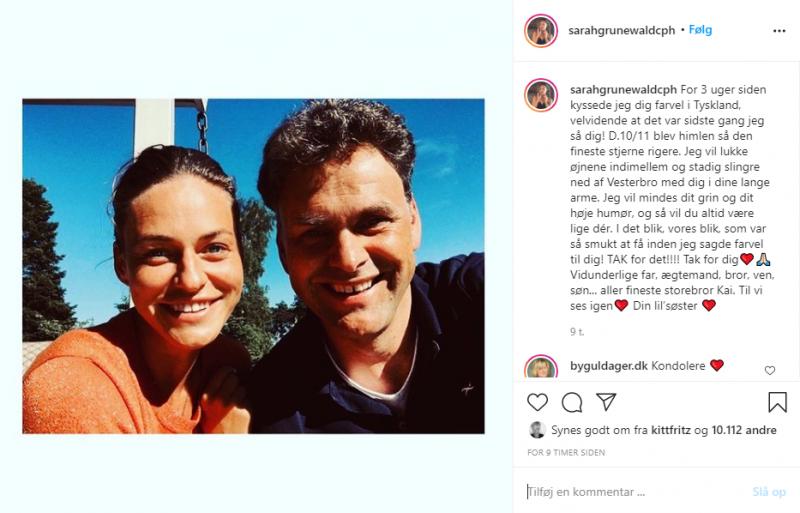Save the post with the bookmark icon

(777, 402)
